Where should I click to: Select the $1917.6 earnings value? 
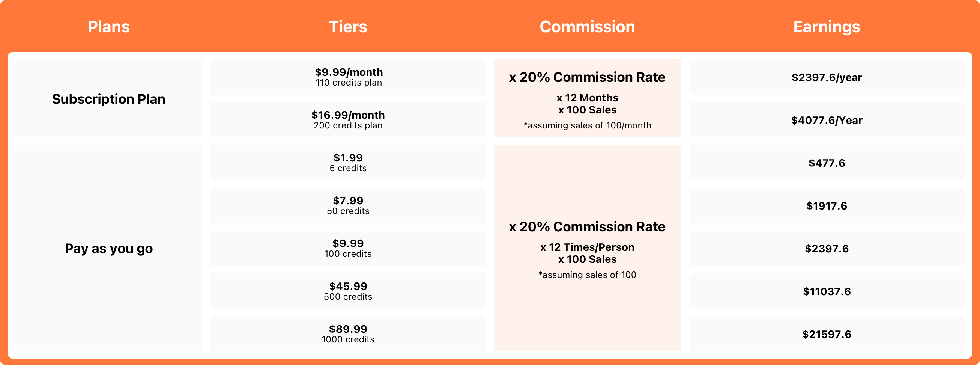pyautogui.click(x=826, y=205)
